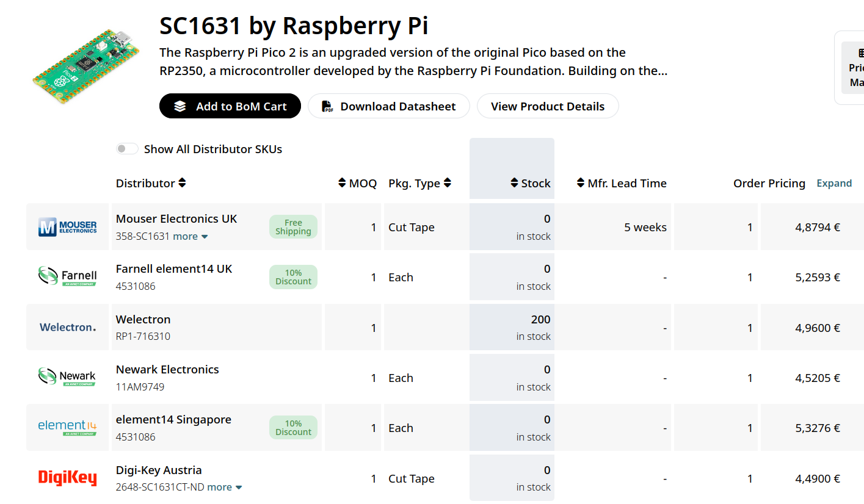Click Free Shipping badge on Mouser row
This screenshot has height=504, width=864.
(293, 227)
